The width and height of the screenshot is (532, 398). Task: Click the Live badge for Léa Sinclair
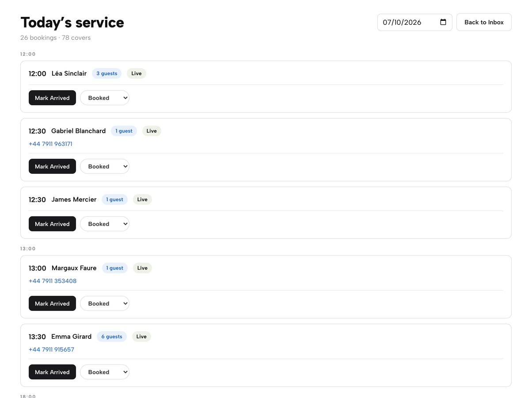(x=137, y=73)
